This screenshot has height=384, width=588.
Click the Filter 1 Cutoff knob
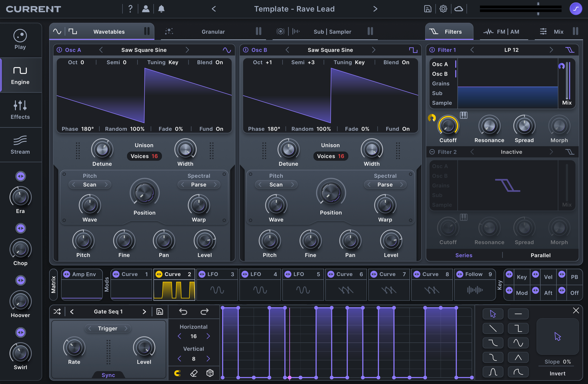click(x=448, y=126)
